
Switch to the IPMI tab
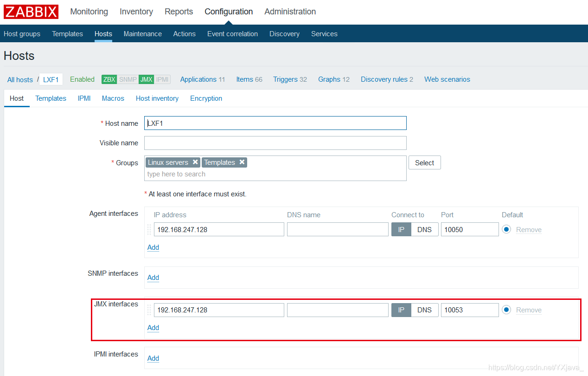click(x=84, y=98)
